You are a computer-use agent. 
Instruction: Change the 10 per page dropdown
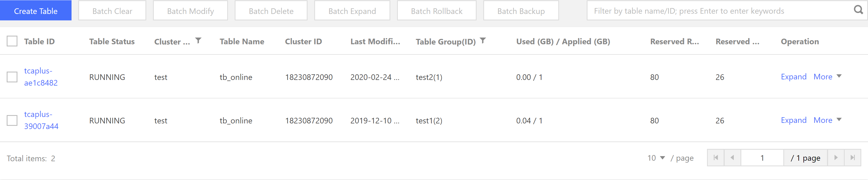[656, 158]
